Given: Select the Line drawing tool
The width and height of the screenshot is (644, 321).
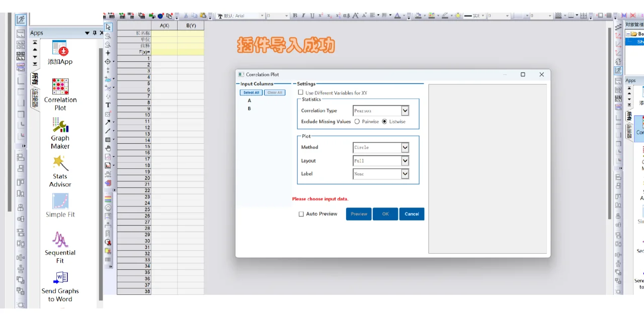Looking at the screenshot, I should coord(108,131).
